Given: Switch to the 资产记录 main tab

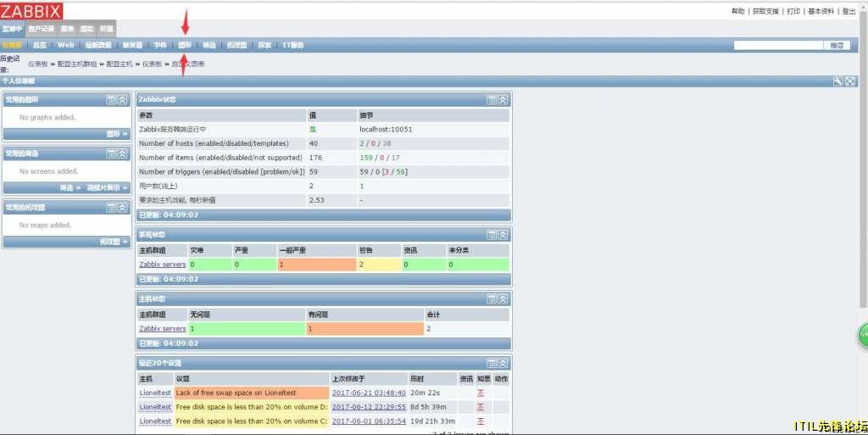Looking at the screenshot, I should [x=42, y=29].
